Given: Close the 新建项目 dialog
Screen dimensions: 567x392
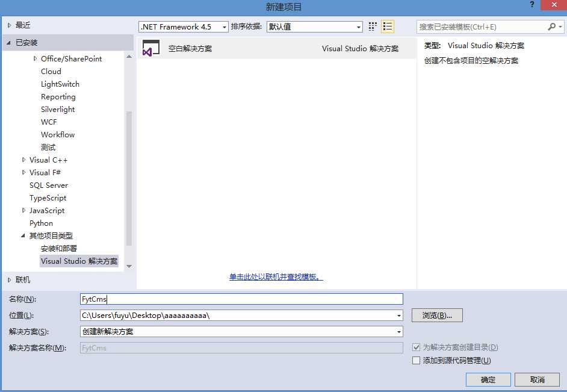Looking at the screenshot, I should [554, 5].
